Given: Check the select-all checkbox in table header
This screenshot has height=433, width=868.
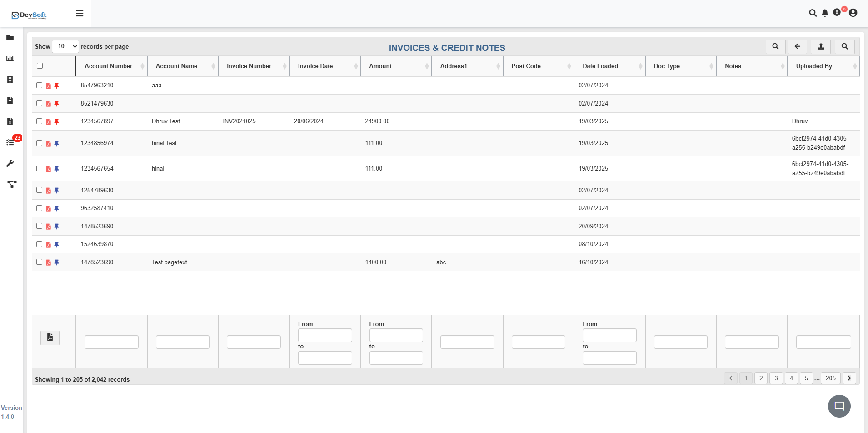Looking at the screenshot, I should [39, 66].
